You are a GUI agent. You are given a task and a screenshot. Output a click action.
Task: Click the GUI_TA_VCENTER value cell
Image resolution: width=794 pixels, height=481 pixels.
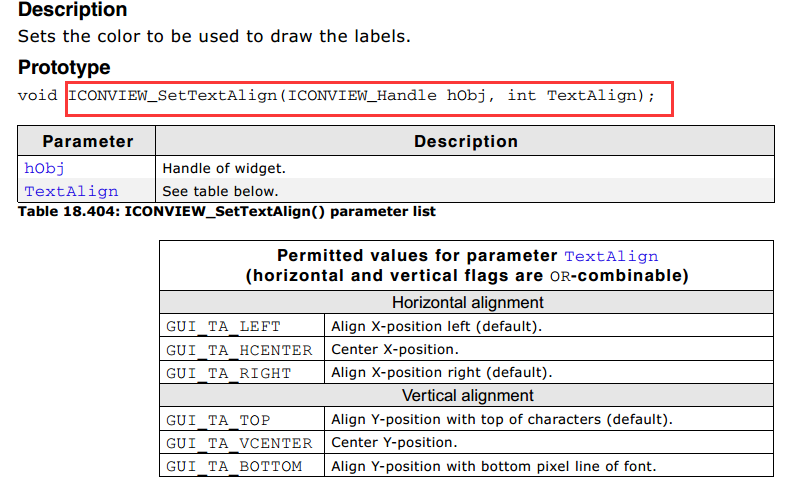coord(239,443)
